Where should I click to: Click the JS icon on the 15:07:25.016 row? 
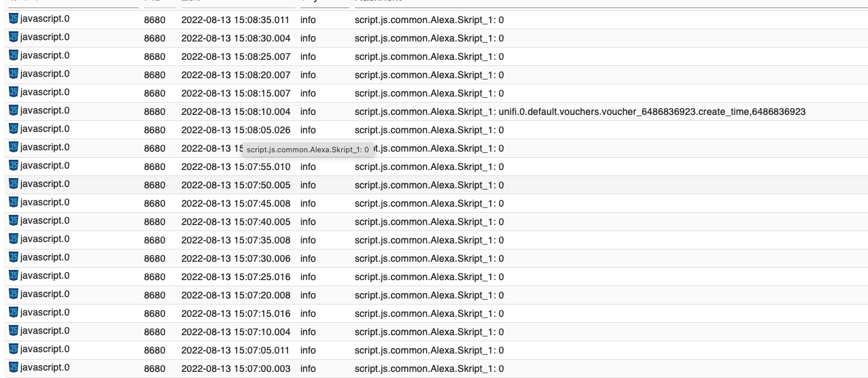(x=13, y=276)
